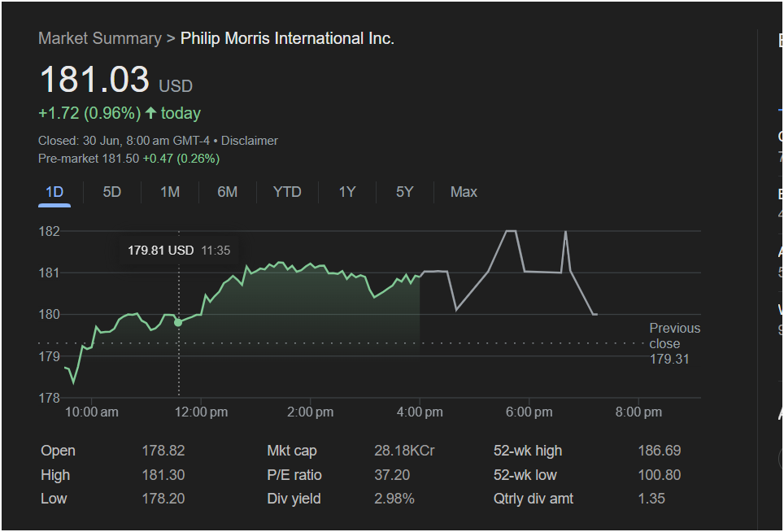Image resolution: width=784 pixels, height=532 pixels.
Task: Click the Open value 178.82
Action: 163,451
